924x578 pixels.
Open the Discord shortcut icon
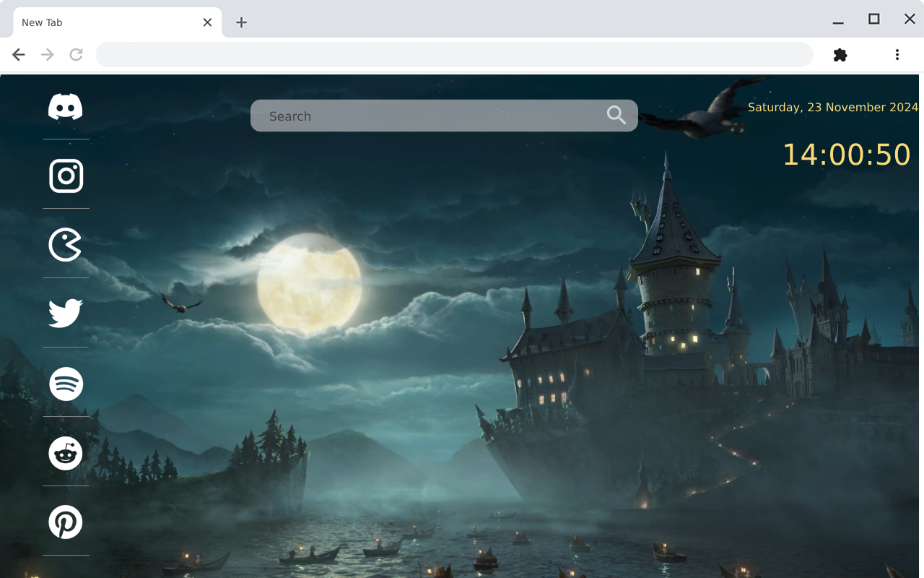coord(66,107)
